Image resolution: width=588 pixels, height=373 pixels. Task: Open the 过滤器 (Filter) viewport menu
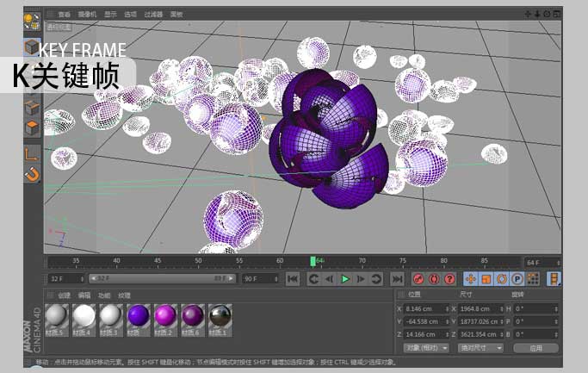[x=154, y=15]
